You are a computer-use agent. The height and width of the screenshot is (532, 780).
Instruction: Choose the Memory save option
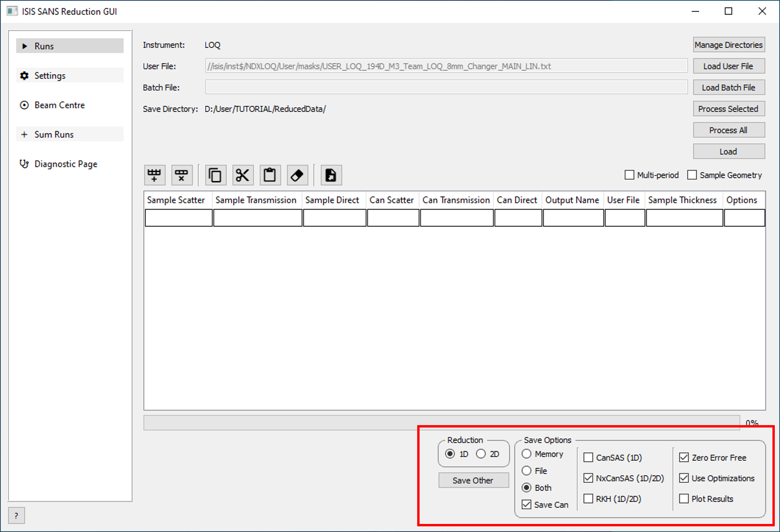526,454
